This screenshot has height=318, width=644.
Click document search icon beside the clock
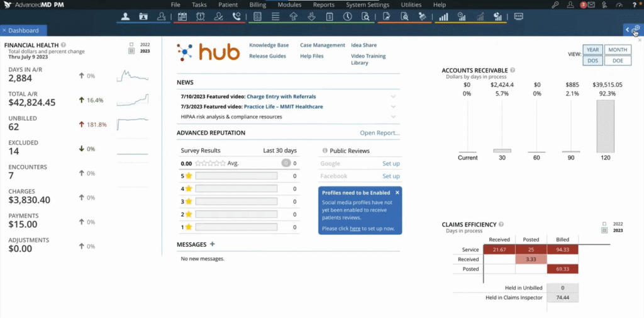point(365,16)
